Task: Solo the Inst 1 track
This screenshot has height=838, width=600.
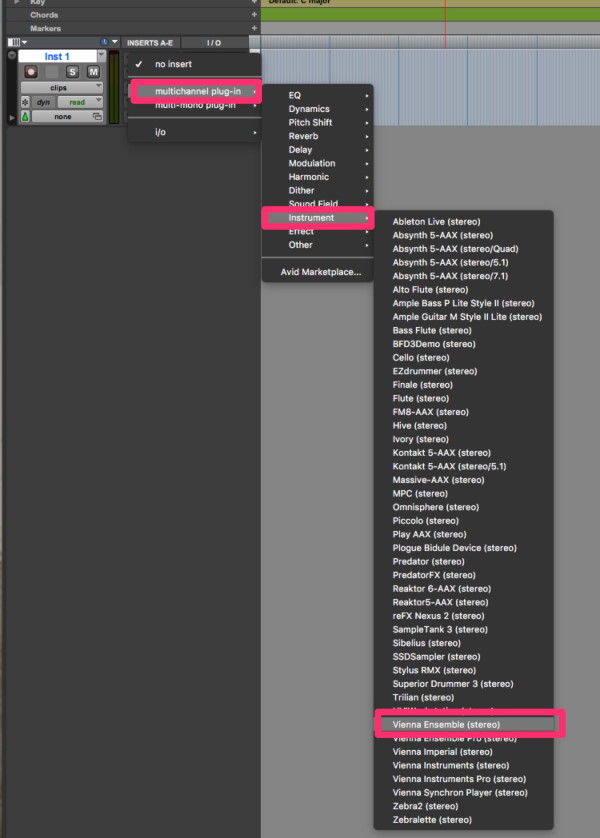Action: click(72, 72)
